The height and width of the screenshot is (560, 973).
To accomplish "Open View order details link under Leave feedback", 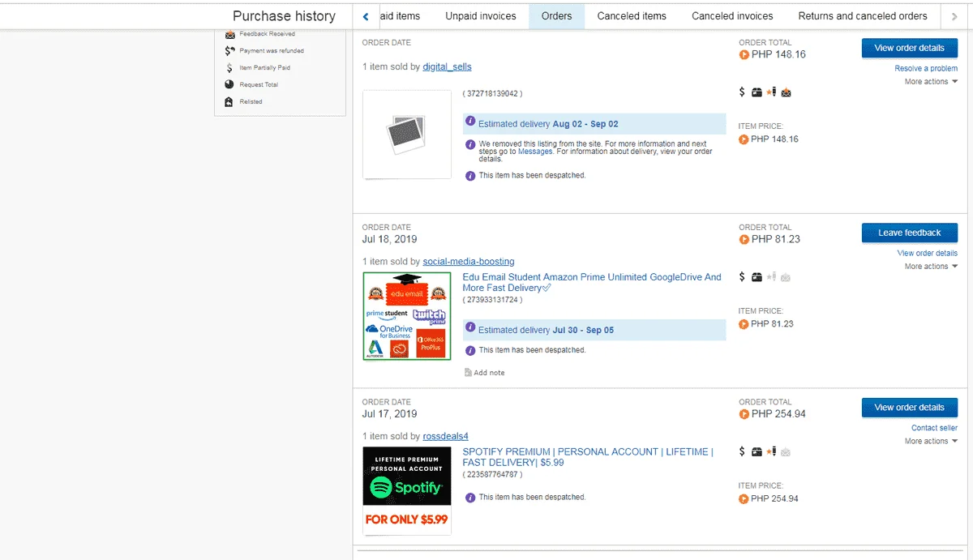I will point(927,254).
